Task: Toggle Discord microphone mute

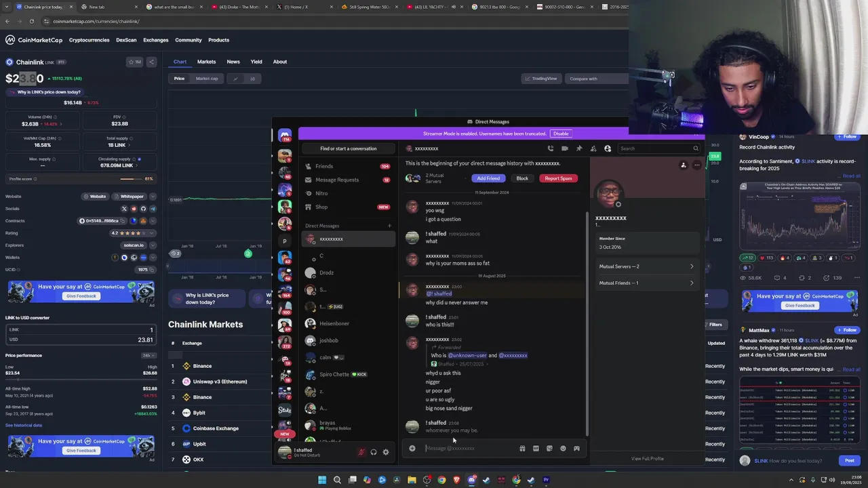Action: click(361, 452)
